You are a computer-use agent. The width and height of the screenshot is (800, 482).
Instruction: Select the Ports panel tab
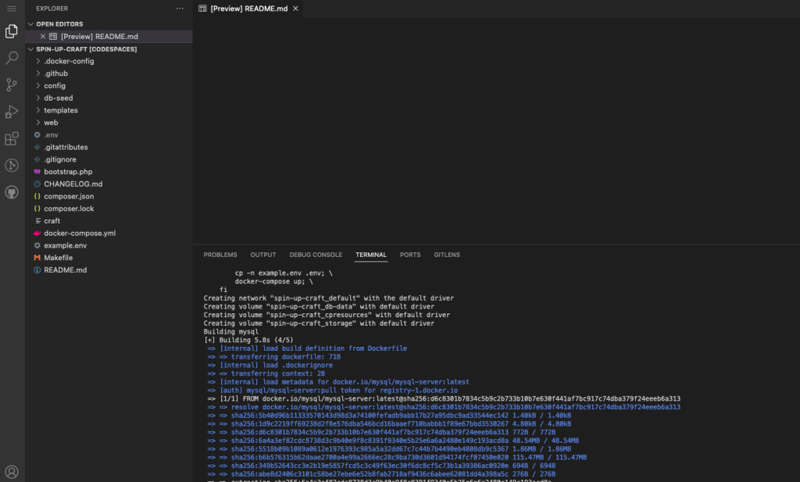(410, 255)
